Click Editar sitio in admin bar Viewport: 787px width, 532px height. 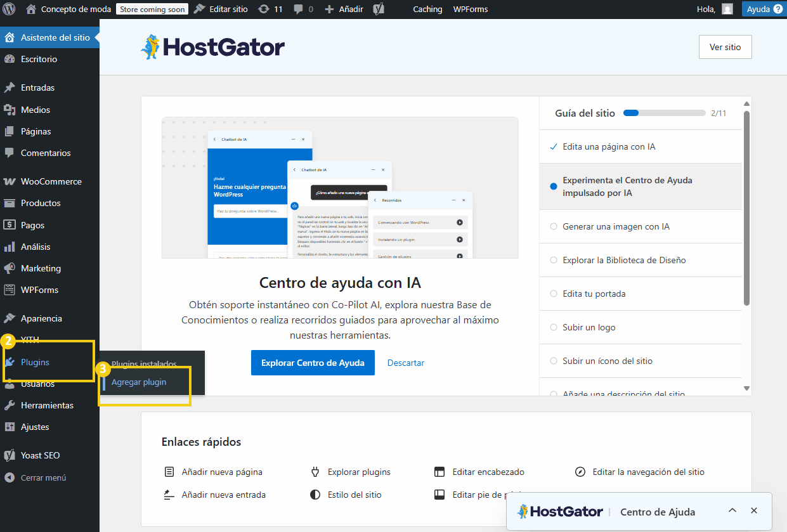(222, 10)
